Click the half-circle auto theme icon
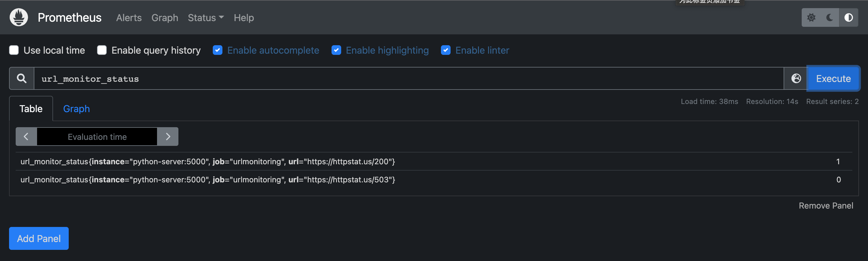This screenshot has width=868, height=261. (848, 17)
